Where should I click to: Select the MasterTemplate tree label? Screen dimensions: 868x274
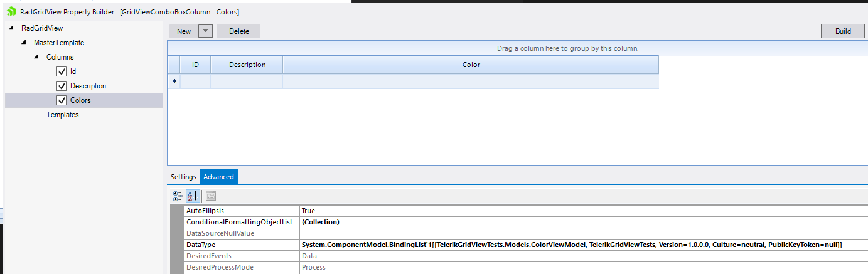click(59, 43)
